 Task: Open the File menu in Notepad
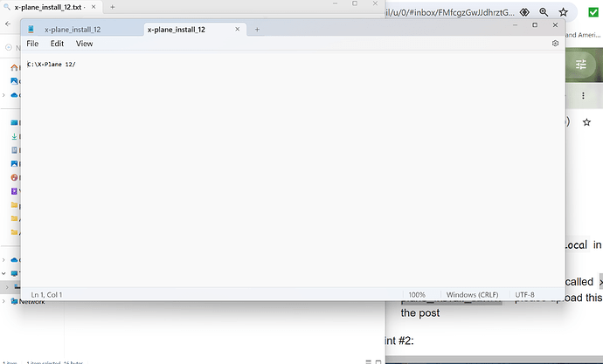[32, 44]
